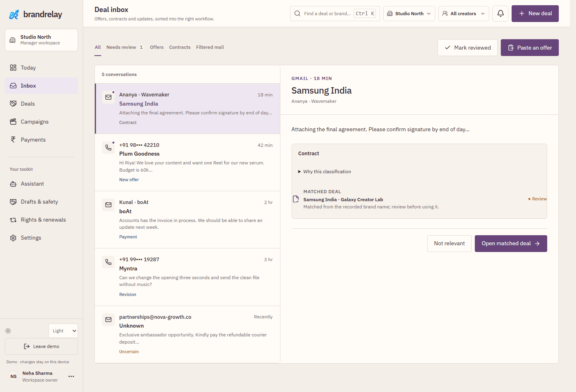Click the New offer label
Screen dimensions: 576x392
pyautogui.click(x=129, y=180)
